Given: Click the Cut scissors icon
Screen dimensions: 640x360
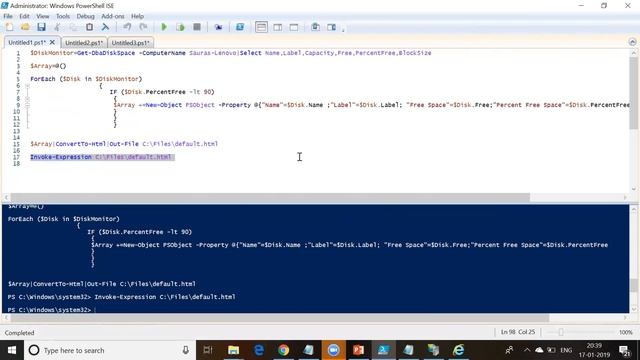Looking at the screenshot, I should [x=57, y=27].
